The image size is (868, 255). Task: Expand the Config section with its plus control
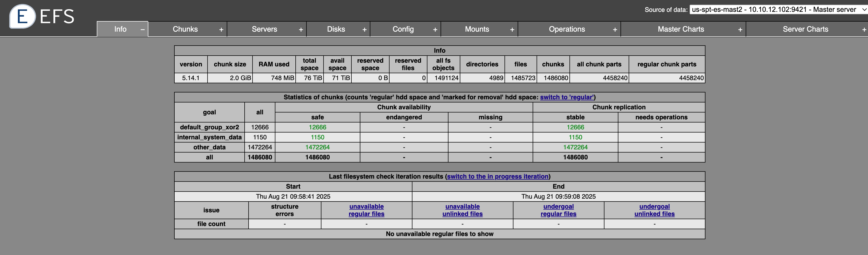tap(435, 29)
